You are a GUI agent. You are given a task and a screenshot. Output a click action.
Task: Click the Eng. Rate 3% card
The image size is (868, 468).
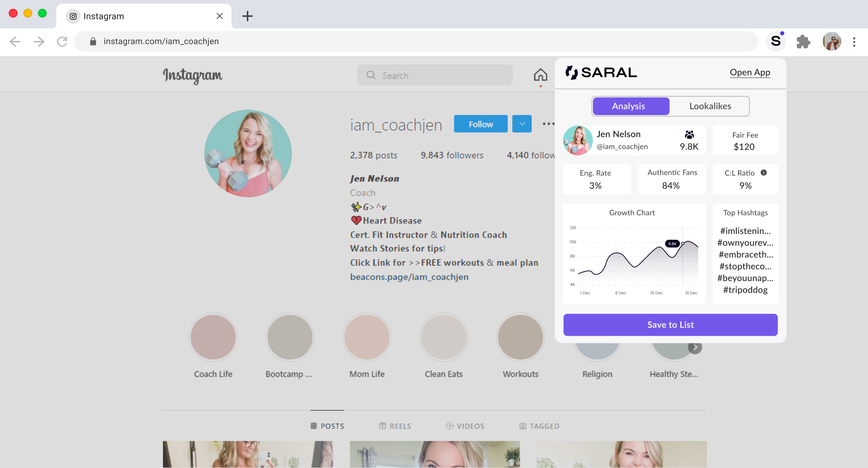(597, 179)
